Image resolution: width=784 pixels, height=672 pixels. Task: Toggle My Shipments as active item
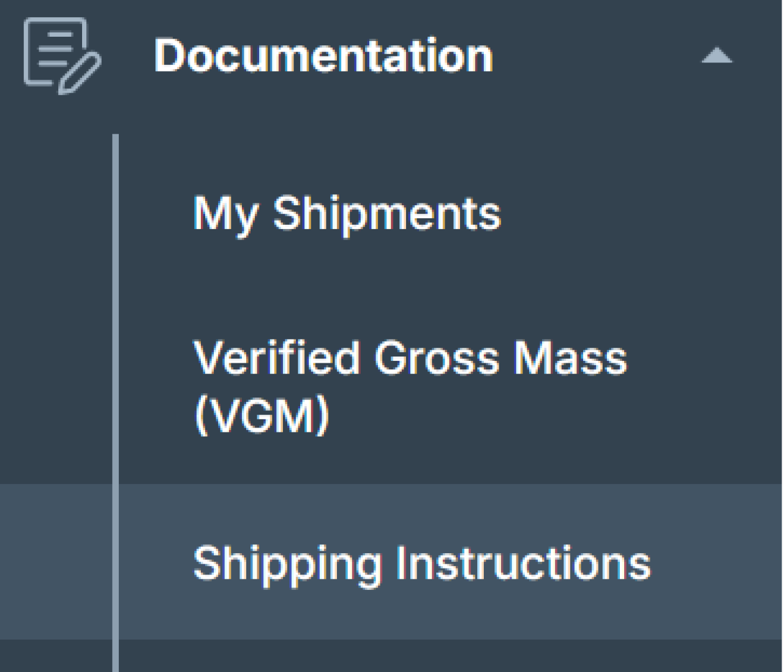pyautogui.click(x=346, y=214)
